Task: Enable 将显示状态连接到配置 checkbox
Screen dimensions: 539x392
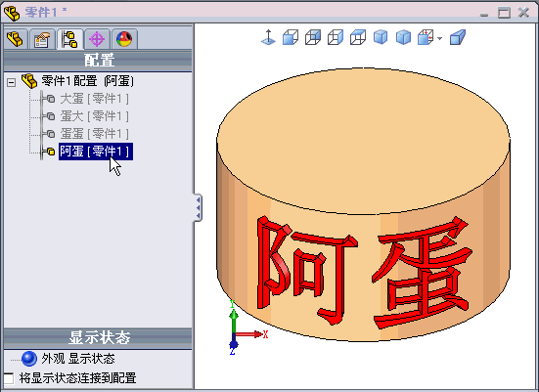Action: point(8,378)
